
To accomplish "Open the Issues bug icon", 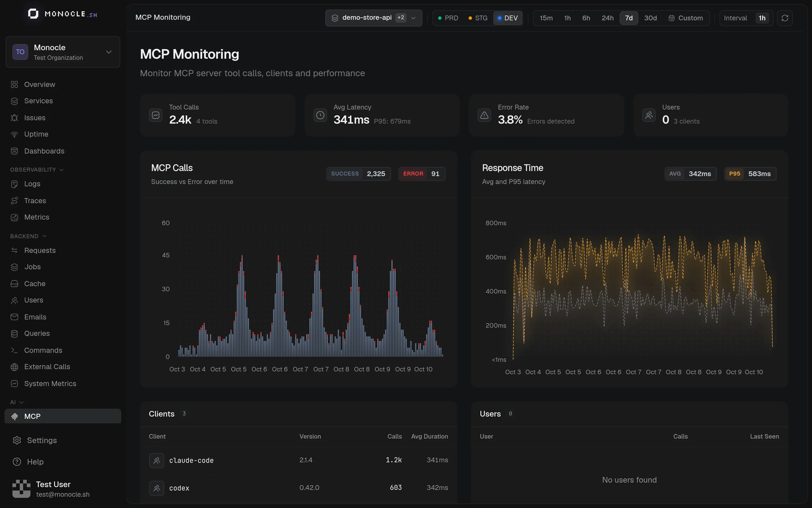I will pyautogui.click(x=14, y=118).
